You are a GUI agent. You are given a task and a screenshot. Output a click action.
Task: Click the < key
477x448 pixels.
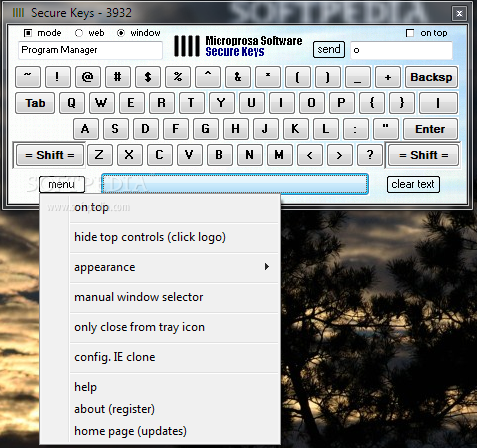[310, 155]
